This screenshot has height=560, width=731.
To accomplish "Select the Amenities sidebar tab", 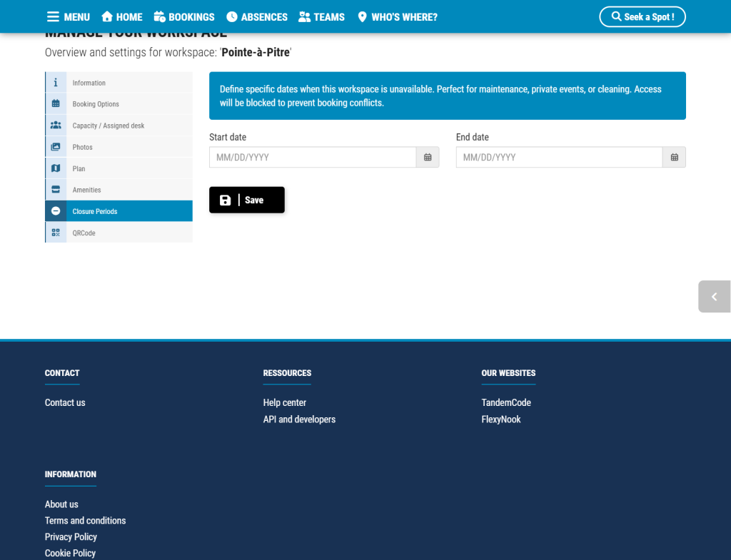I will 119,190.
